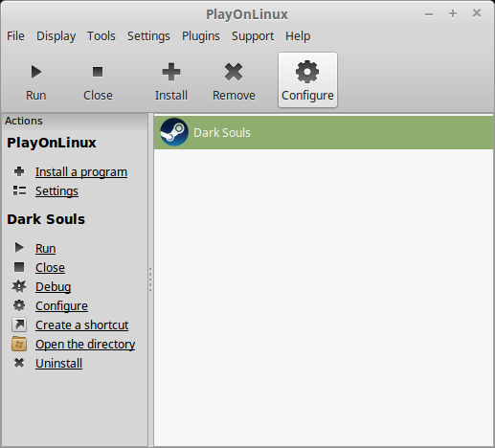Click the Settings link in Actions panel
Viewport: 495px width, 448px height.
coord(56,191)
